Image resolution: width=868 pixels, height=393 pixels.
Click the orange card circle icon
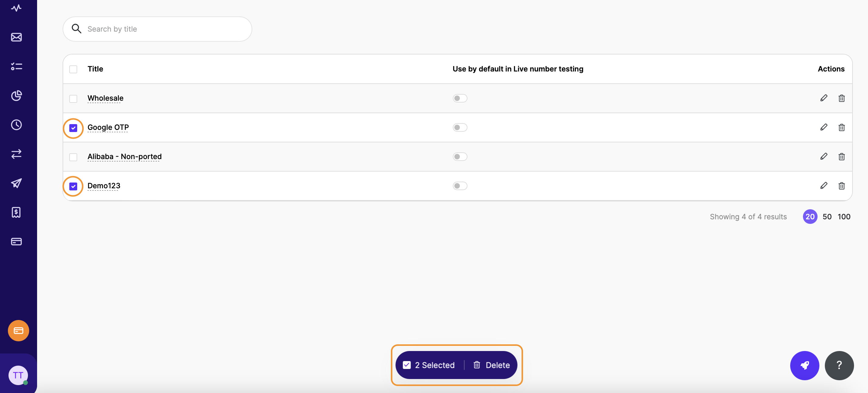click(x=18, y=330)
